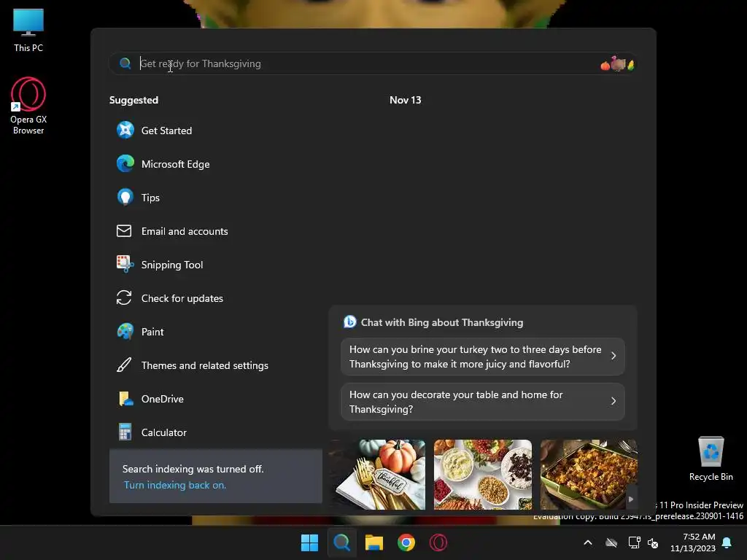Open the notification bell in system tray
This screenshot has width=747, height=560.
[727, 542]
